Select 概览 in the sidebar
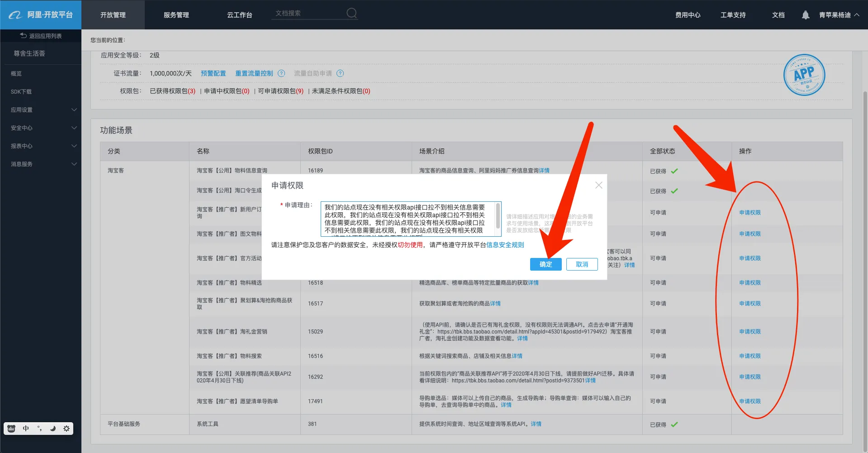The width and height of the screenshot is (868, 453). click(x=16, y=74)
